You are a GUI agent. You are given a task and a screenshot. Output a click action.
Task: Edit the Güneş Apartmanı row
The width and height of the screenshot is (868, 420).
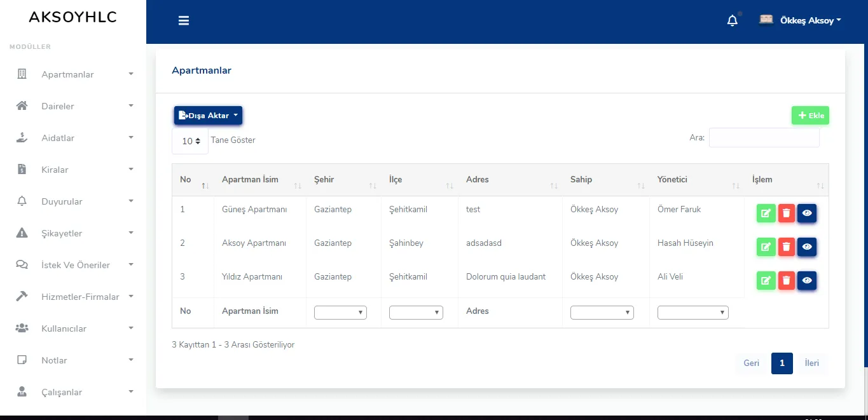(x=766, y=213)
